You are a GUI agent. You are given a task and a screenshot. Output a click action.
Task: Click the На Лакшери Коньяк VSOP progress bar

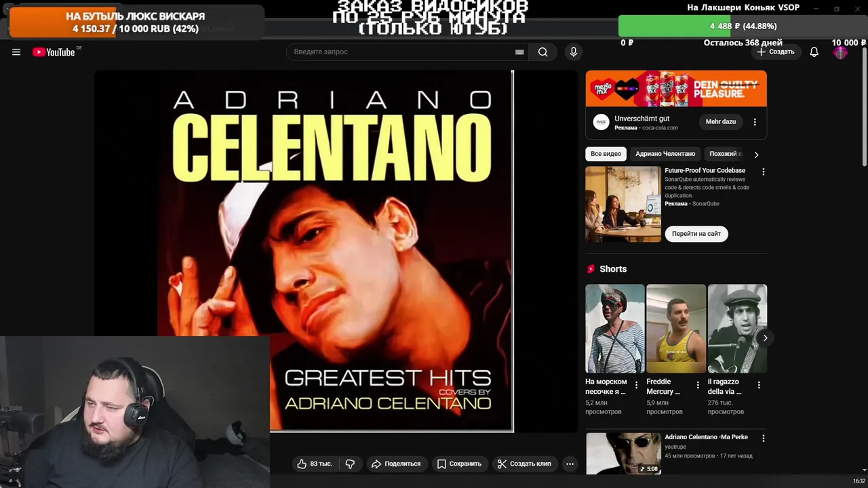click(x=743, y=26)
